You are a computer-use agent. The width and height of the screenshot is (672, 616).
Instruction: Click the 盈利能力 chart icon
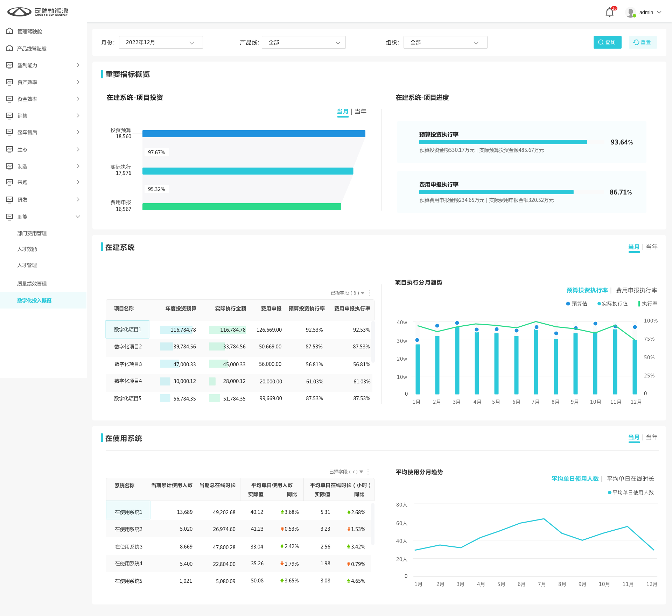[9, 65]
